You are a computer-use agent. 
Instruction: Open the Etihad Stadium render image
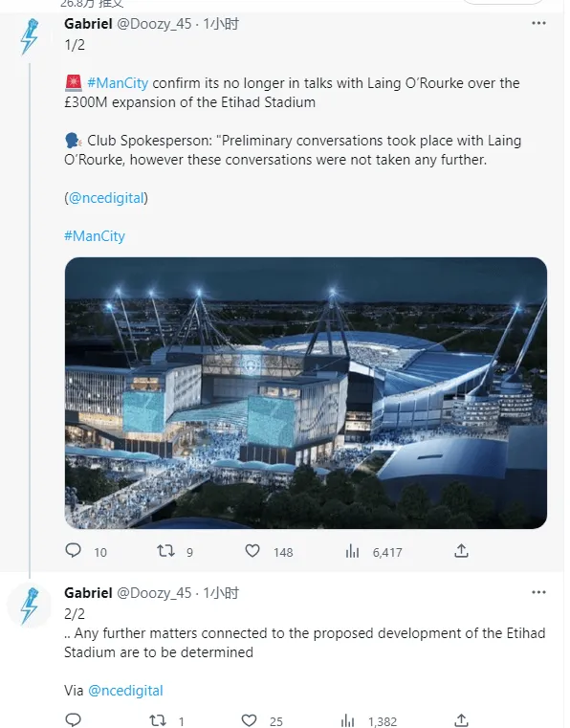[306, 393]
